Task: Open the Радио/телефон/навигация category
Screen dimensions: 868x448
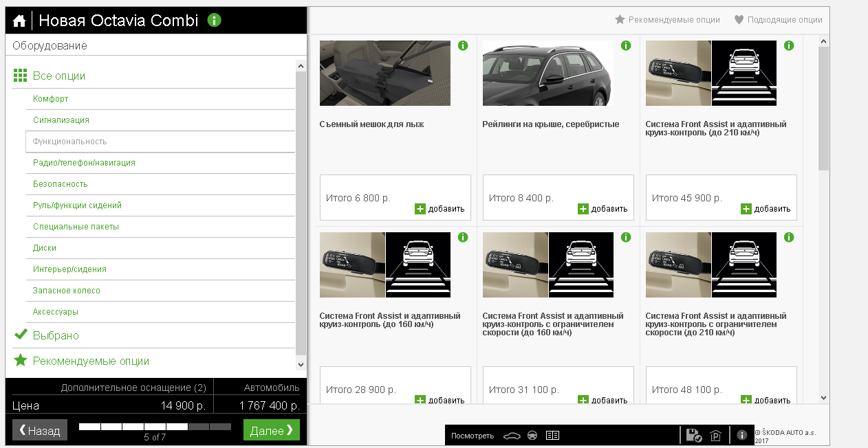Action: 160,163
